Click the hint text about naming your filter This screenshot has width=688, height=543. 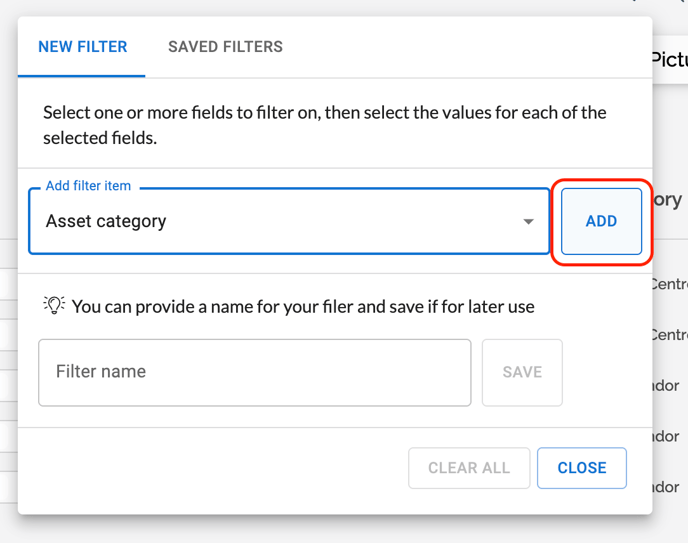click(303, 306)
